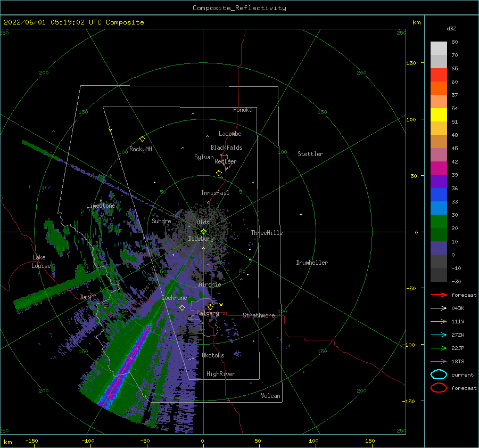Click the Composite_Reflectivity title
The image size is (479, 448).
pos(240,8)
